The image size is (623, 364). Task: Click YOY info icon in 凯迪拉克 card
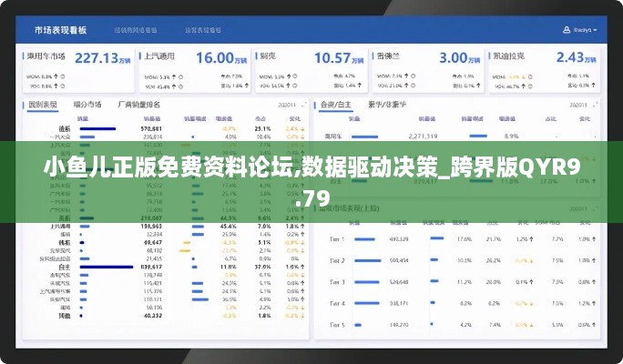click(x=529, y=86)
